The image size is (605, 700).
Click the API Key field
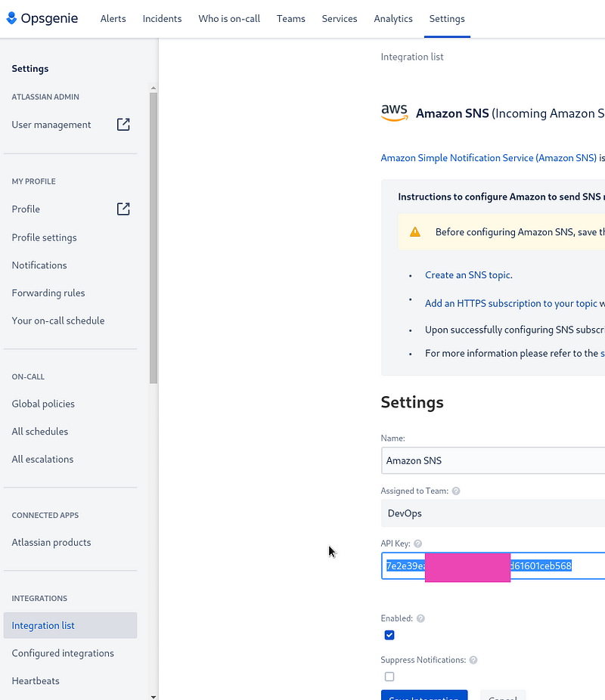(493, 566)
